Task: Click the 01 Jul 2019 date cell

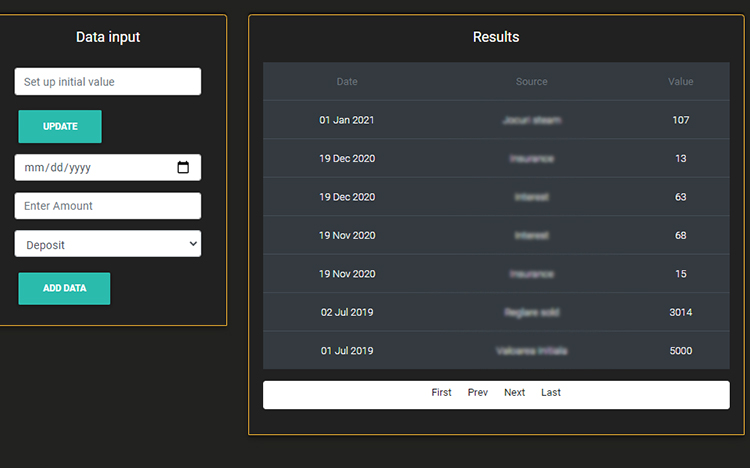Action: [x=347, y=351]
